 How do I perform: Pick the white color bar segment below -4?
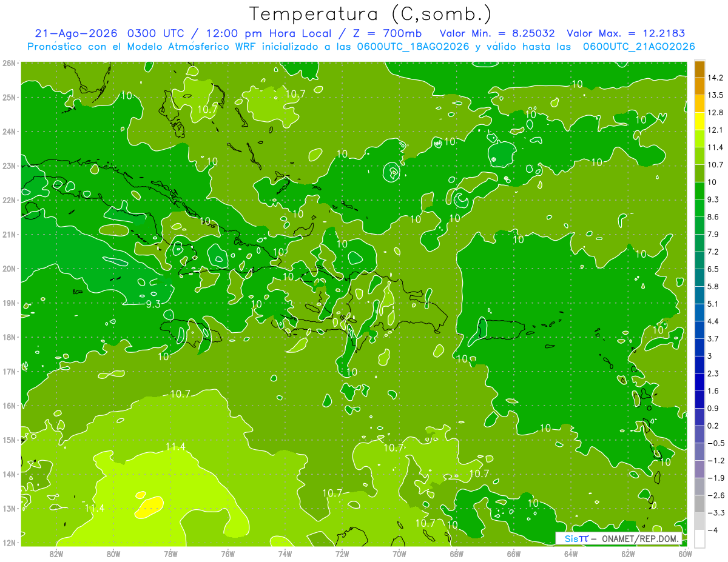(x=699, y=538)
